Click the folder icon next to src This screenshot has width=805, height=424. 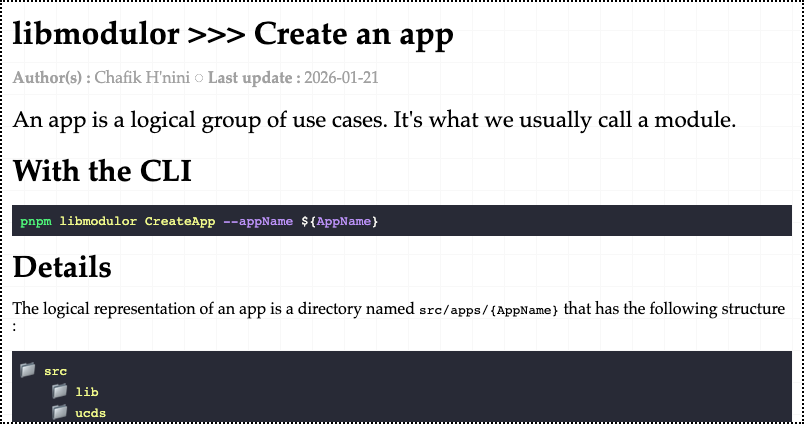click(x=28, y=370)
